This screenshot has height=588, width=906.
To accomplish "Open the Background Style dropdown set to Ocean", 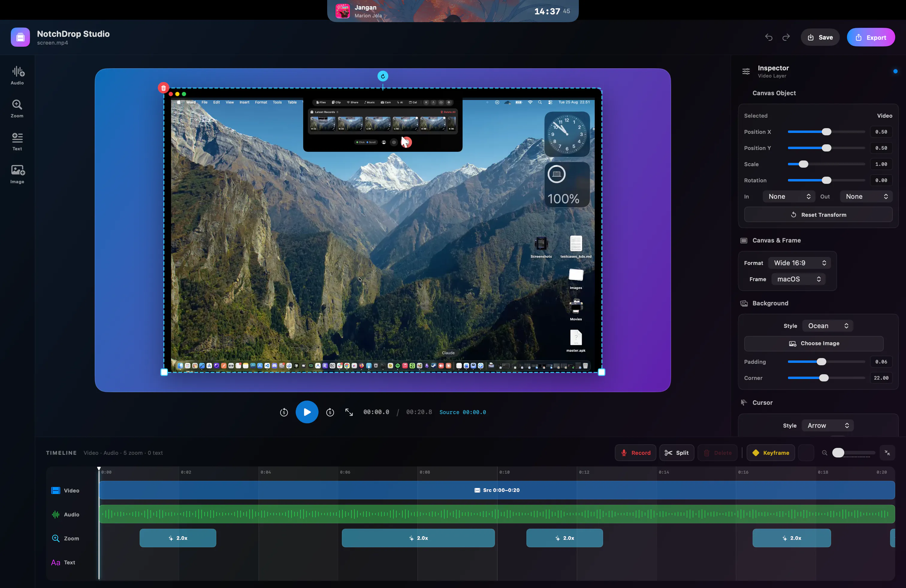I will point(828,325).
